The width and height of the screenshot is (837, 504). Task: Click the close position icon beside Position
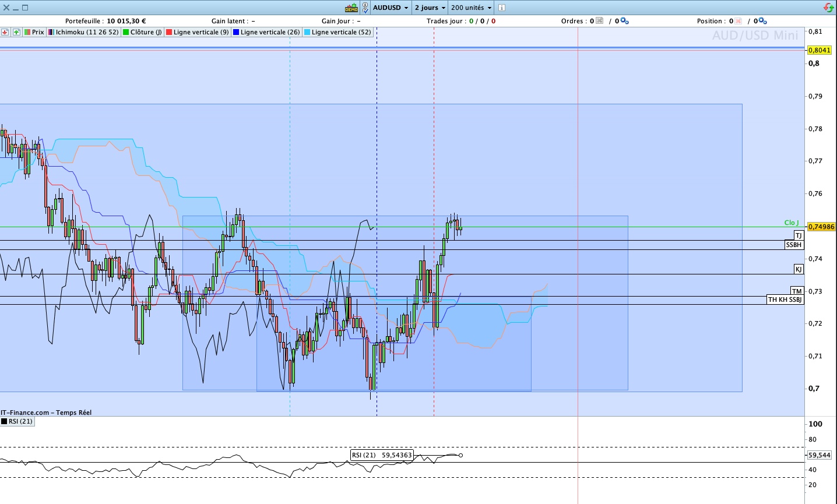tap(738, 21)
